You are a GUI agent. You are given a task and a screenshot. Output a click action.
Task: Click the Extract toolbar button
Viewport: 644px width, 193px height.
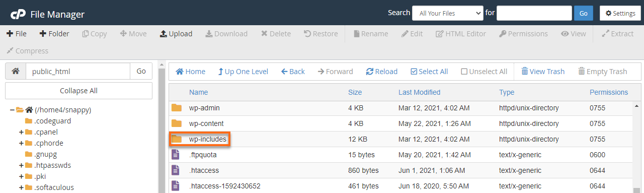[x=617, y=34]
